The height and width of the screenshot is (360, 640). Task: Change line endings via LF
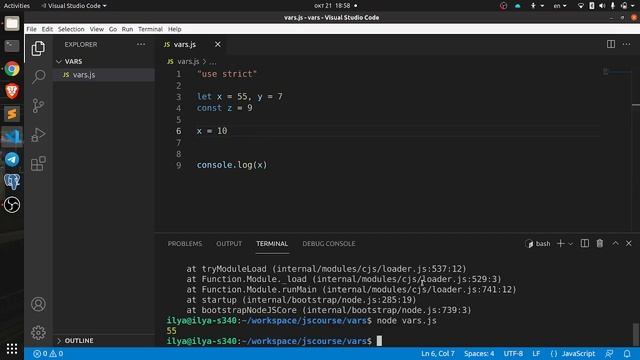click(x=536, y=353)
